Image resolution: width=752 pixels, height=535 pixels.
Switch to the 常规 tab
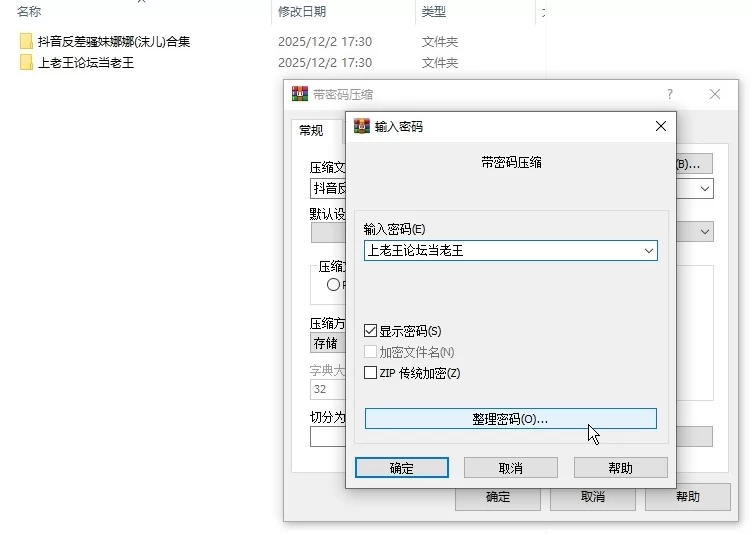click(x=311, y=131)
